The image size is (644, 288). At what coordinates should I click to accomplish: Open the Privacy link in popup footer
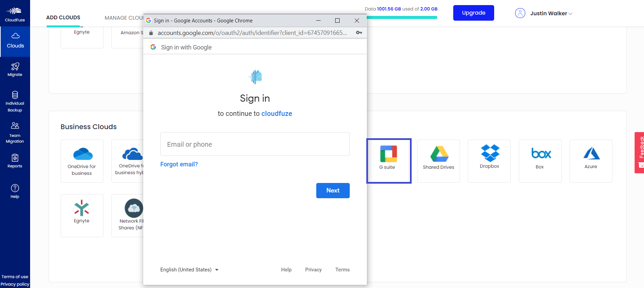click(x=313, y=270)
